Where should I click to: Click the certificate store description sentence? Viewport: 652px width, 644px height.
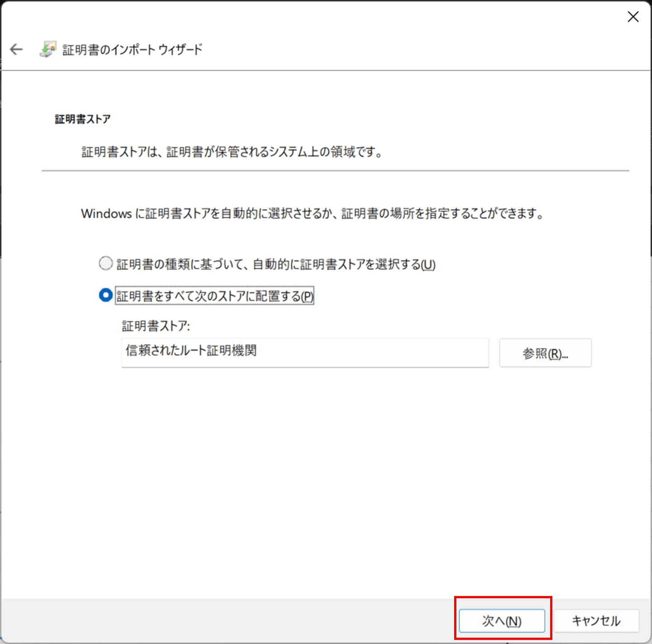(232, 152)
